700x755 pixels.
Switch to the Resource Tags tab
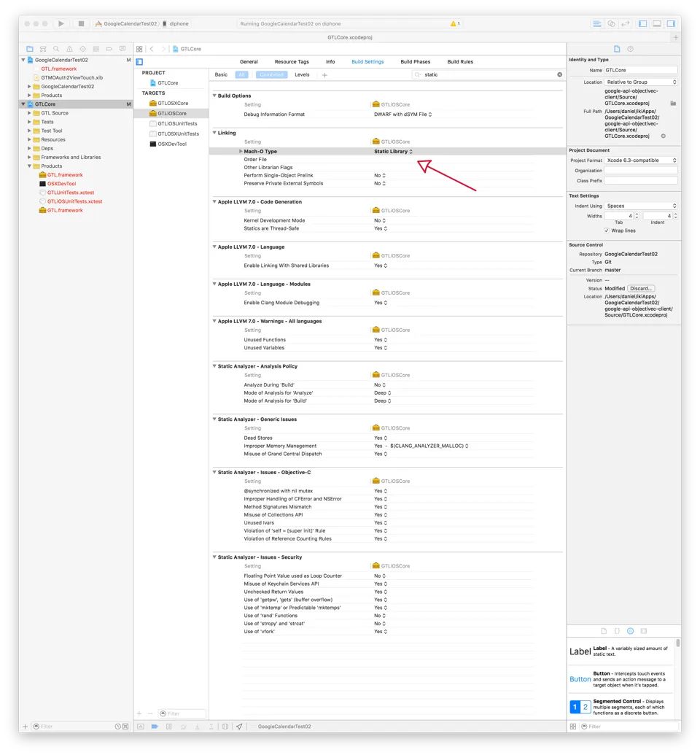292,61
